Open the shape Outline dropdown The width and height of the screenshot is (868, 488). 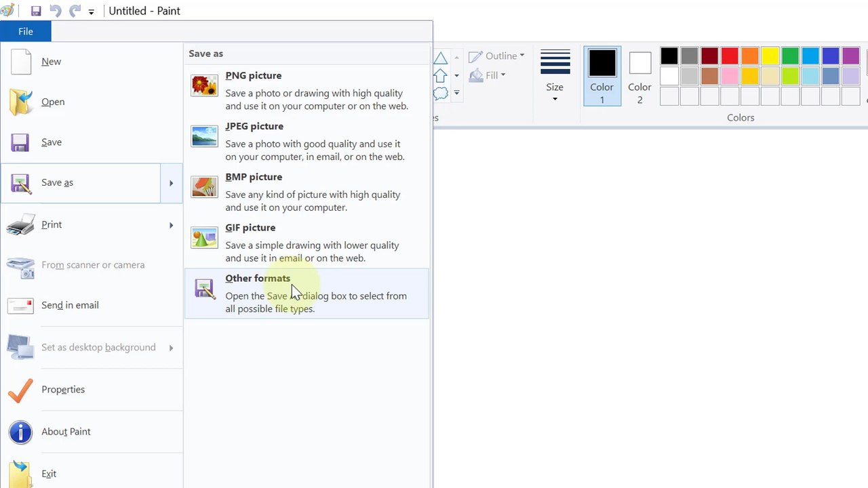[496, 56]
